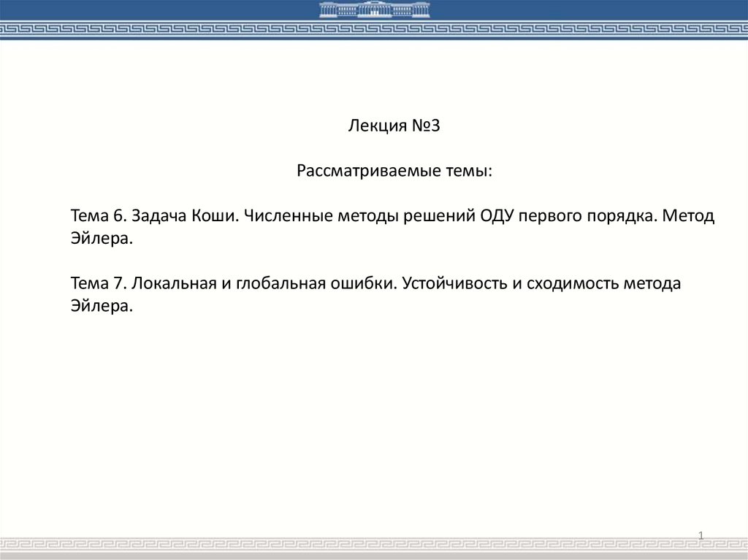Screen dimensions: 748x560
Task: Select the heading 'Лекция №3'
Action: pos(394,126)
